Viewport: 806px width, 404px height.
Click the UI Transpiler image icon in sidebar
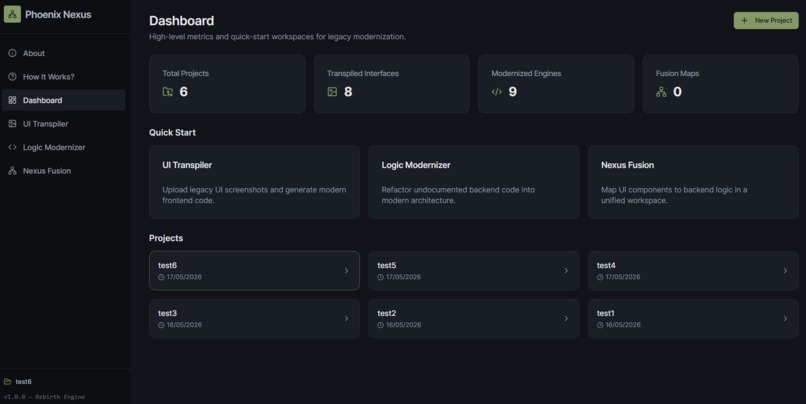point(12,124)
